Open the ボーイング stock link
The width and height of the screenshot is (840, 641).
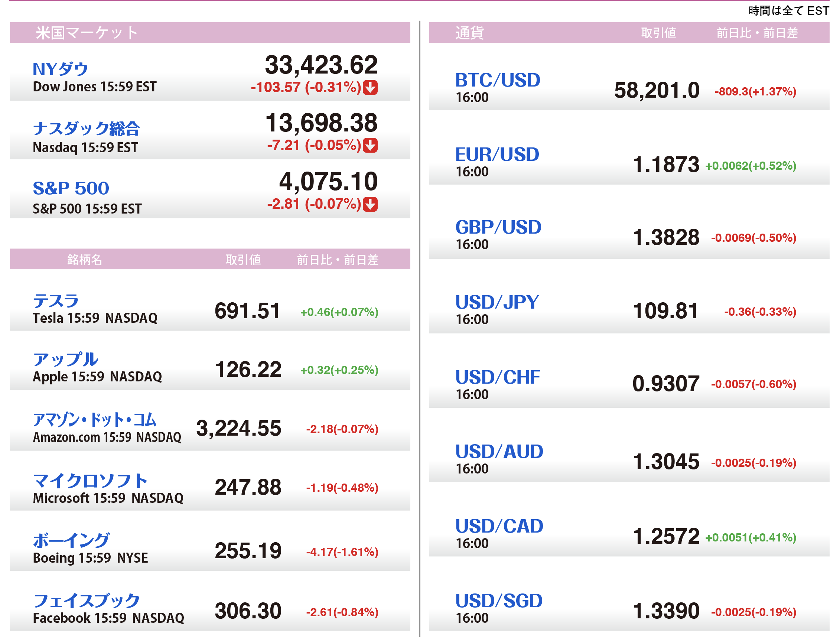[71, 540]
